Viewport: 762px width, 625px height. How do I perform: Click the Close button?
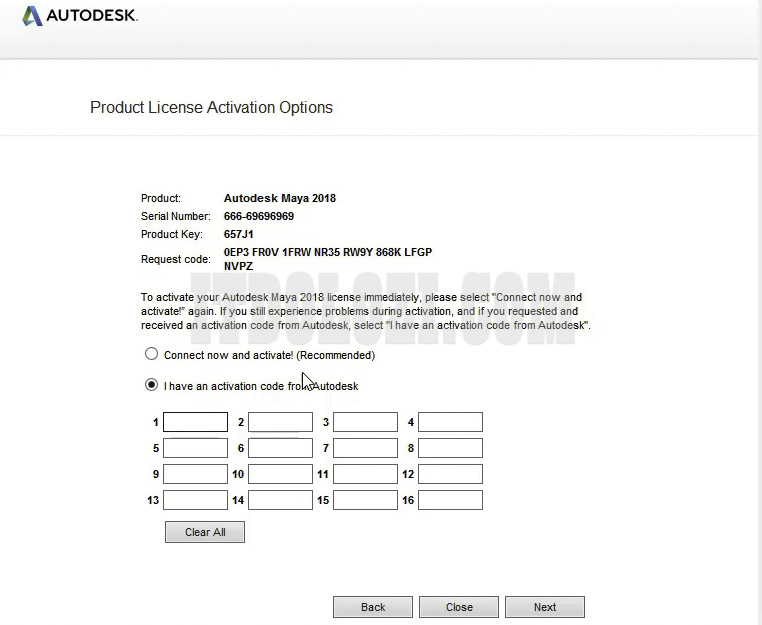point(459,607)
